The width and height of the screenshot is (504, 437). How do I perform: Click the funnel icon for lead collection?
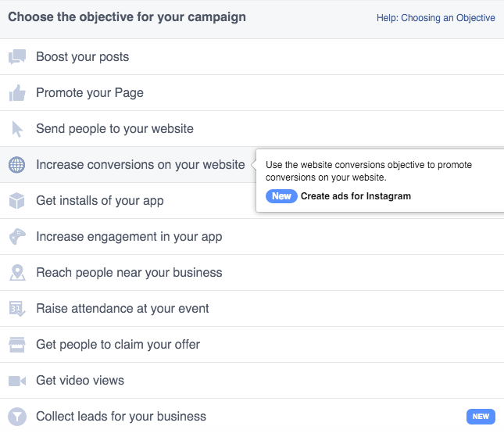pyautogui.click(x=17, y=417)
